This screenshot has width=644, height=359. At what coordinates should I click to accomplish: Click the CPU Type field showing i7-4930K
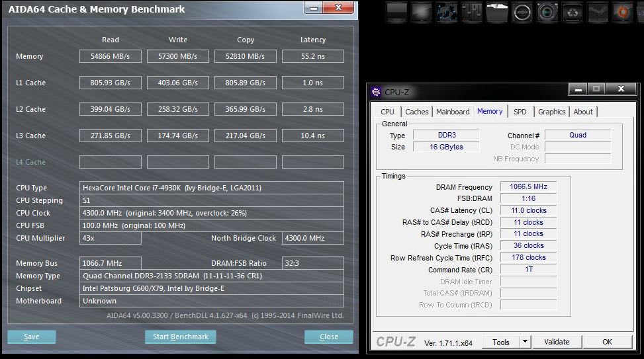[x=212, y=188]
